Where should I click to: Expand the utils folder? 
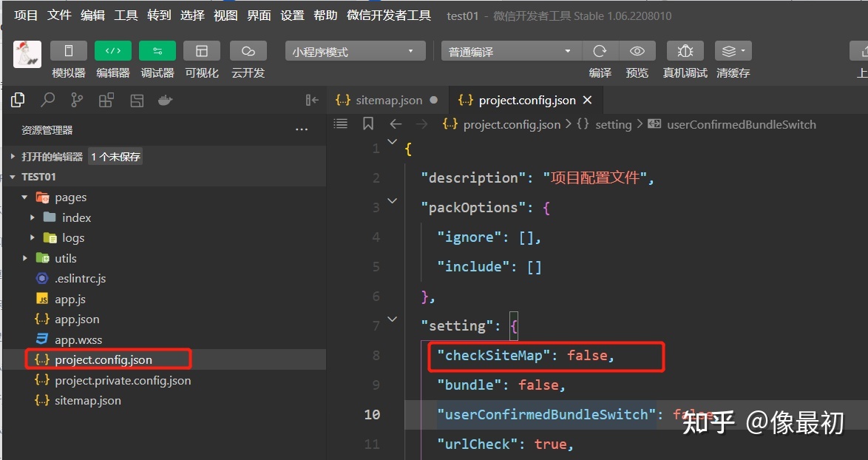[65, 258]
